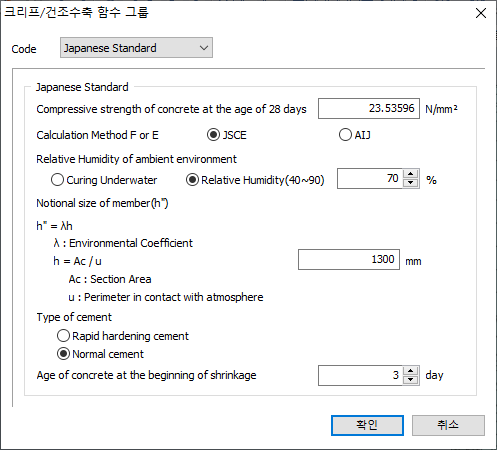
Task: Confirm with the 확인 button
Action: pos(367,425)
